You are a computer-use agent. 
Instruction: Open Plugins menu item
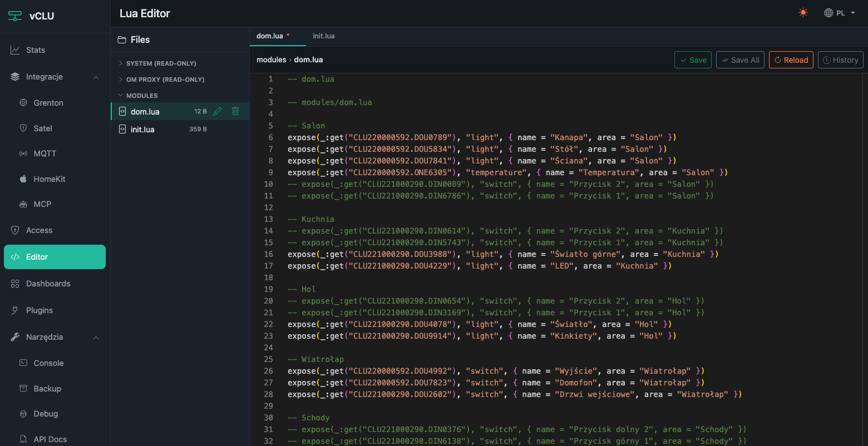point(55,310)
